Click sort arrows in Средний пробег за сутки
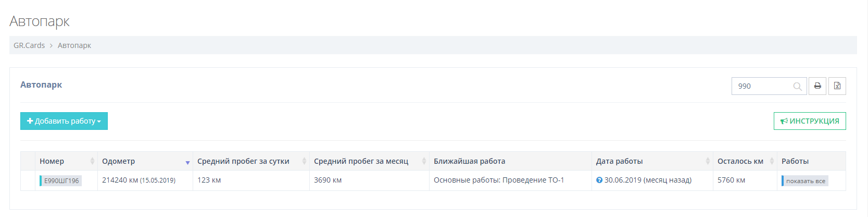 coord(304,161)
